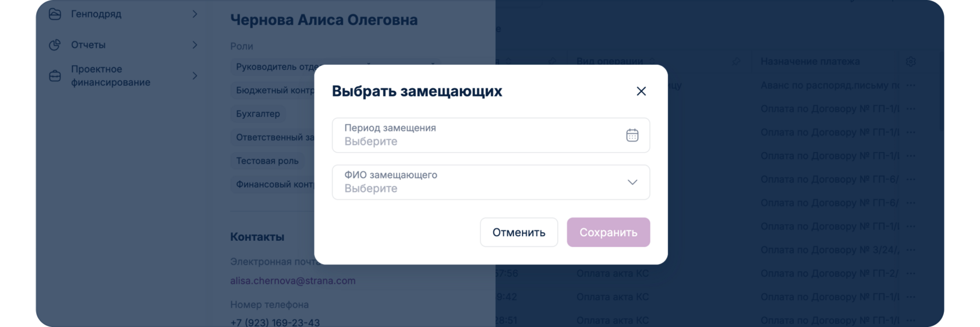Click pin icon in Вид операции column
The image size is (980, 327).
736,61
